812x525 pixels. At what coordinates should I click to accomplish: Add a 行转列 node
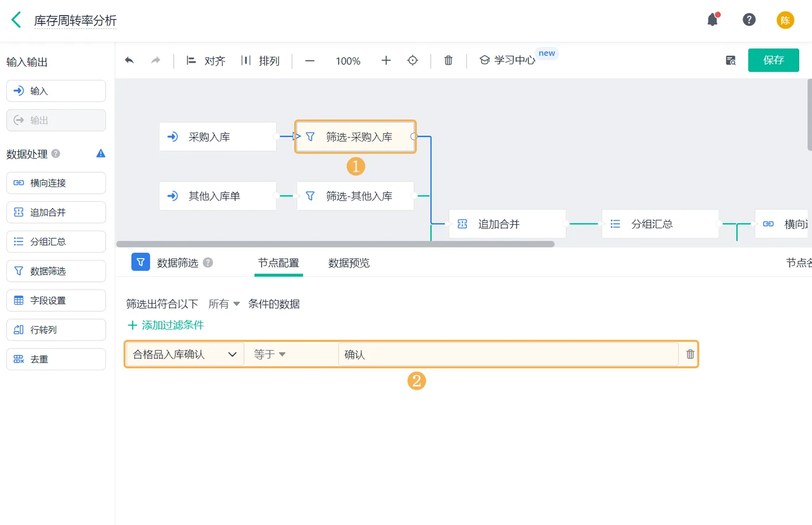click(x=56, y=330)
